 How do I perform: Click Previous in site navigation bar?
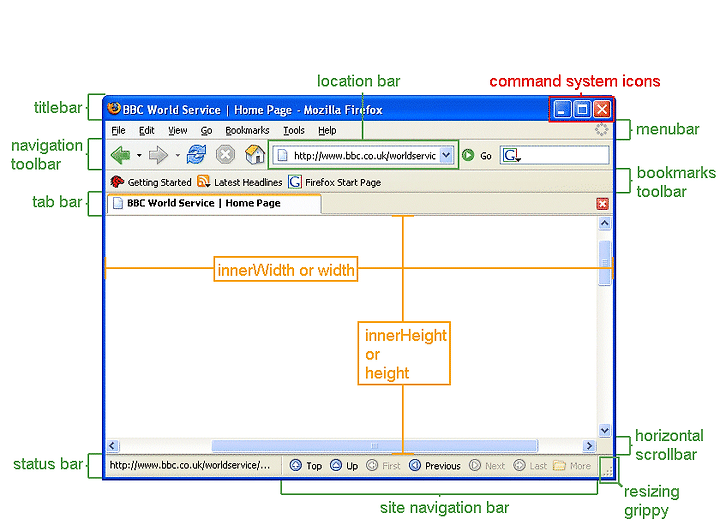tap(434, 466)
